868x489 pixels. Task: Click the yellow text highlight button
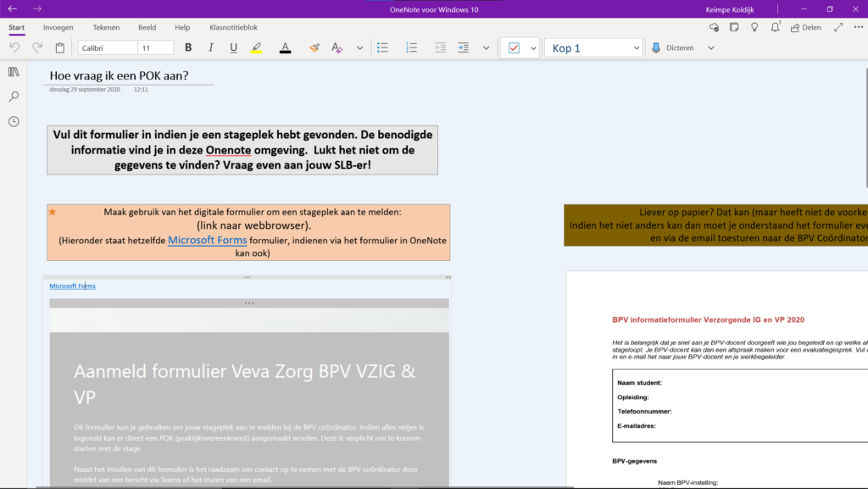(x=257, y=48)
